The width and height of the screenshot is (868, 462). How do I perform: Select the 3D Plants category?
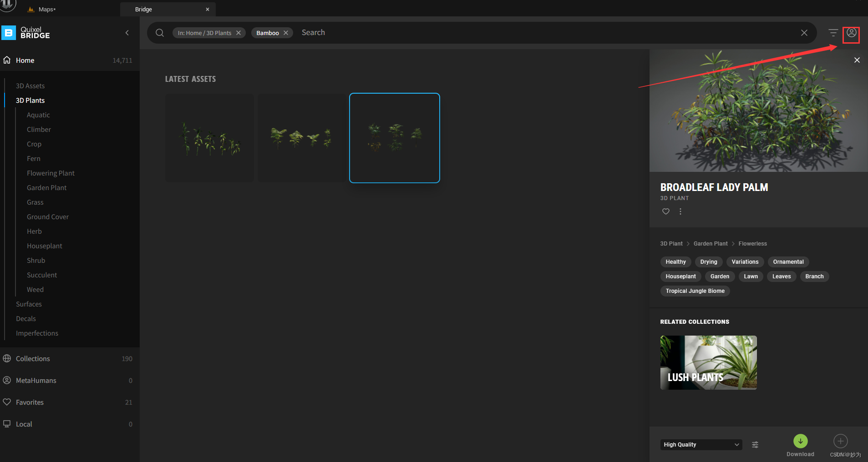click(30, 100)
